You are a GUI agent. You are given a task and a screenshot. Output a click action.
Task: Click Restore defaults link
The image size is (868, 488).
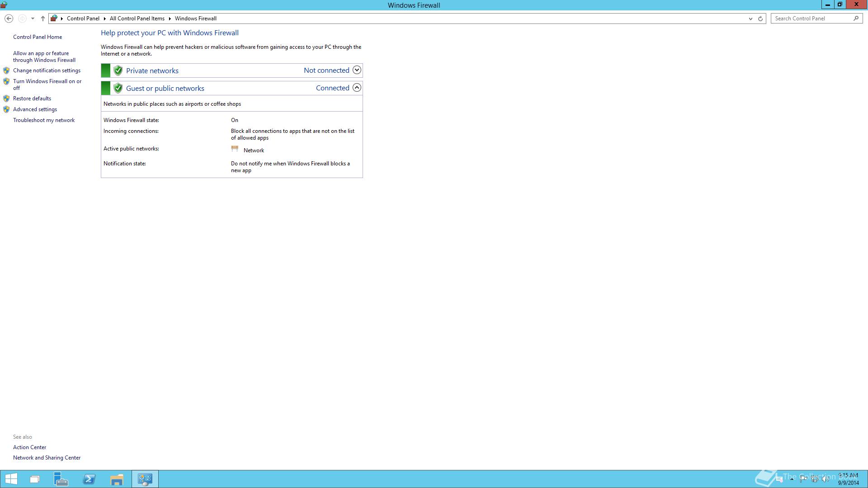tap(32, 99)
